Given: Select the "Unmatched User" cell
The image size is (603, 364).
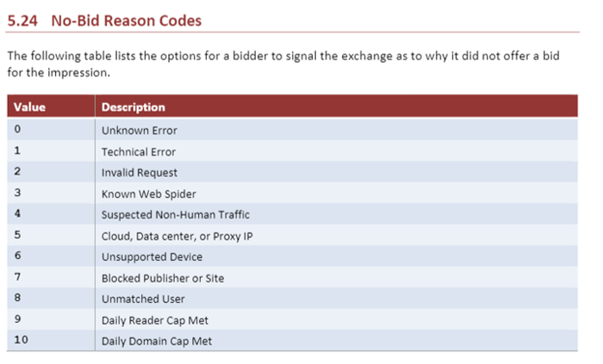Looking at the screenshot, I should pyautogui.click(x=143, y=299).
